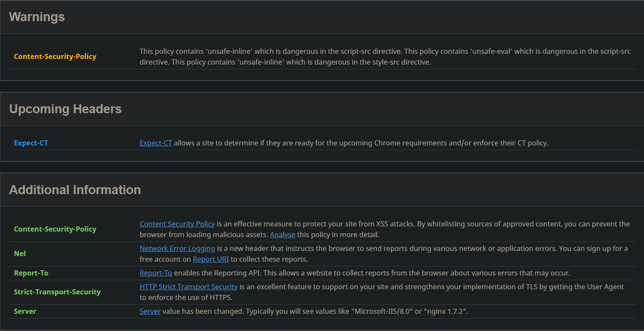Select the Strict-Transport-Security header label

click(x=57, y=291)
